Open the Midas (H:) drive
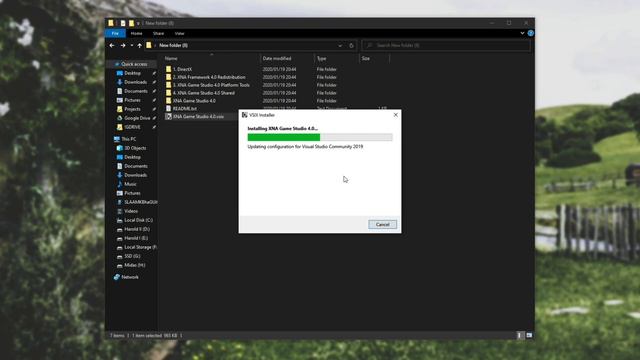 (x=134, y=265)
